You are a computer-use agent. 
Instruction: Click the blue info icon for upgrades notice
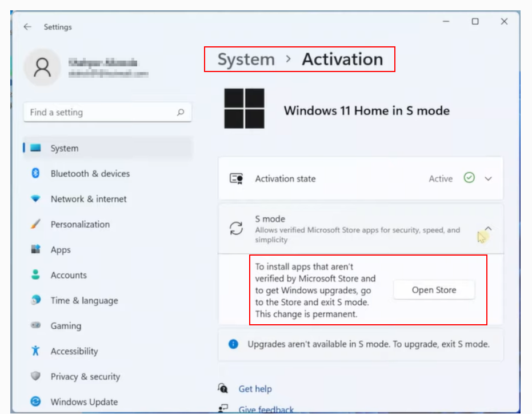(x=233, y=344)
